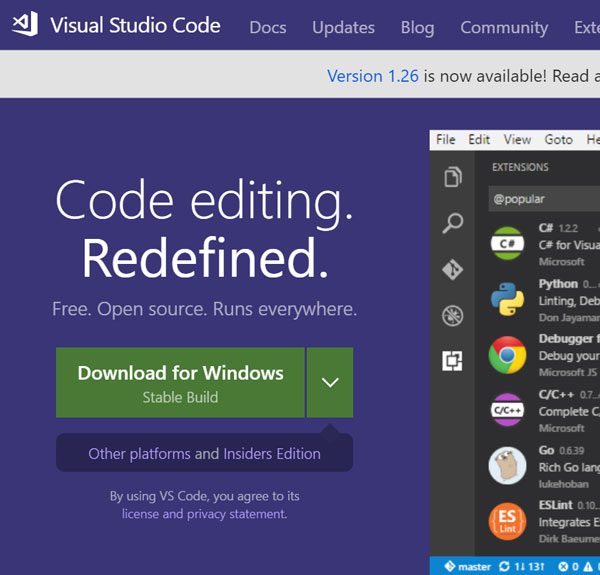Open the File menu in the editor
Screen dimensions: 600x575
(446, 140)
